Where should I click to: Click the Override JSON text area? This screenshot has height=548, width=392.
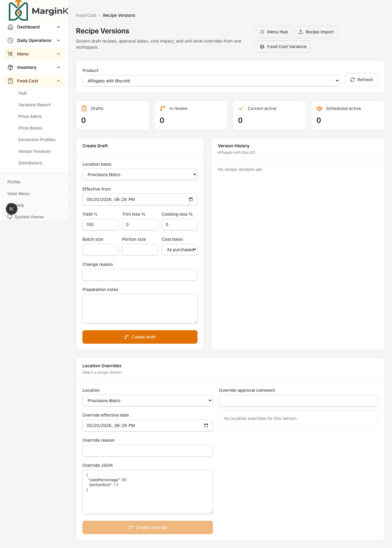[x=148, y=492]
